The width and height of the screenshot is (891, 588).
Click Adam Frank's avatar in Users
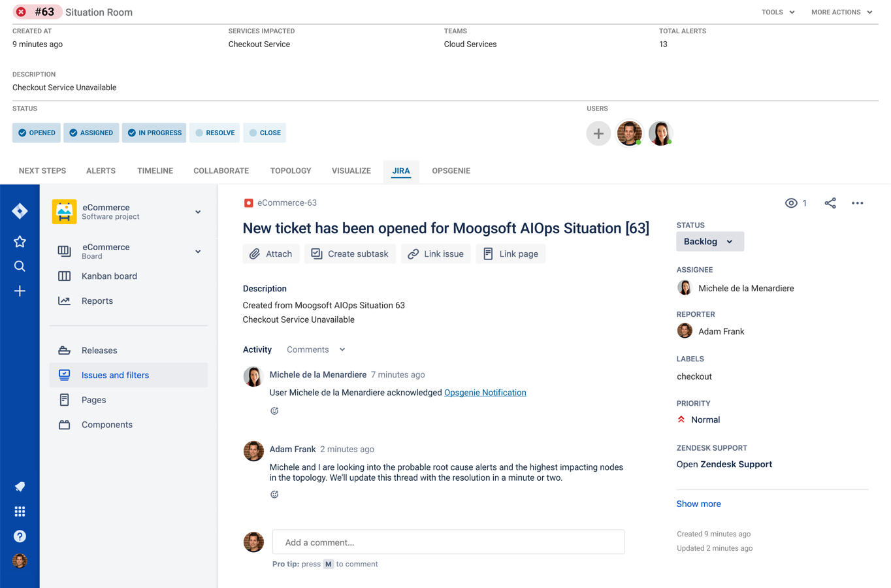coord(630,133)
